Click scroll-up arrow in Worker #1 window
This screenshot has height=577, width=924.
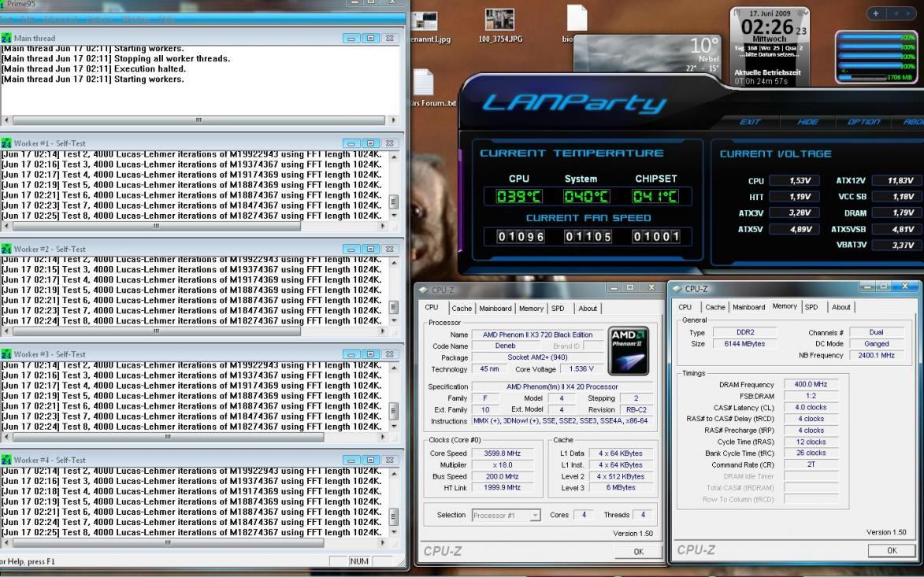(394, 156)
